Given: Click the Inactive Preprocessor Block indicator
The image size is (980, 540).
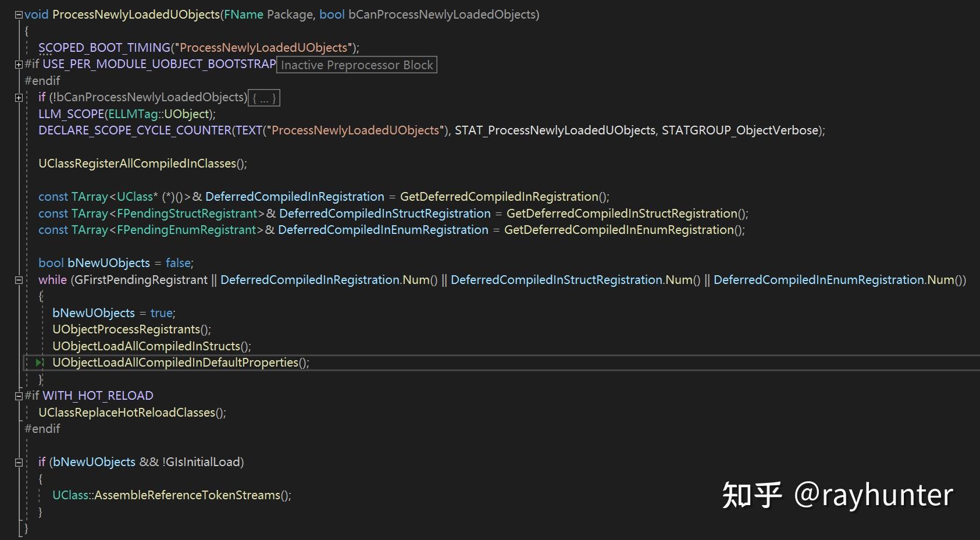Looking at the screenshot, I should 357,65.
